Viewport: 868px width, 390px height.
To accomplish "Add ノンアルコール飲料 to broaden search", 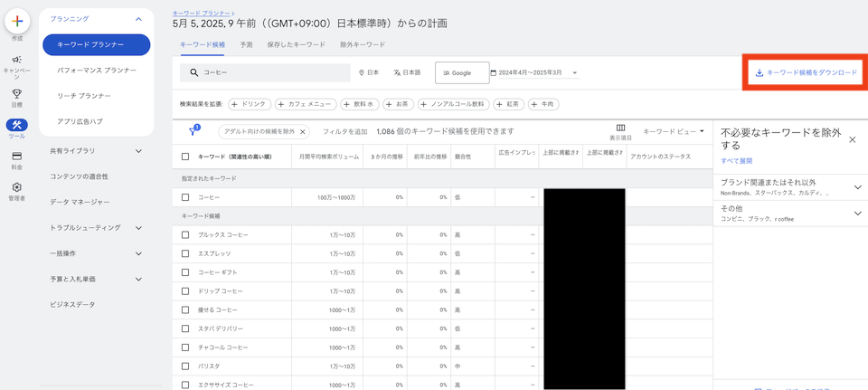I will click(x=454, y=103).
